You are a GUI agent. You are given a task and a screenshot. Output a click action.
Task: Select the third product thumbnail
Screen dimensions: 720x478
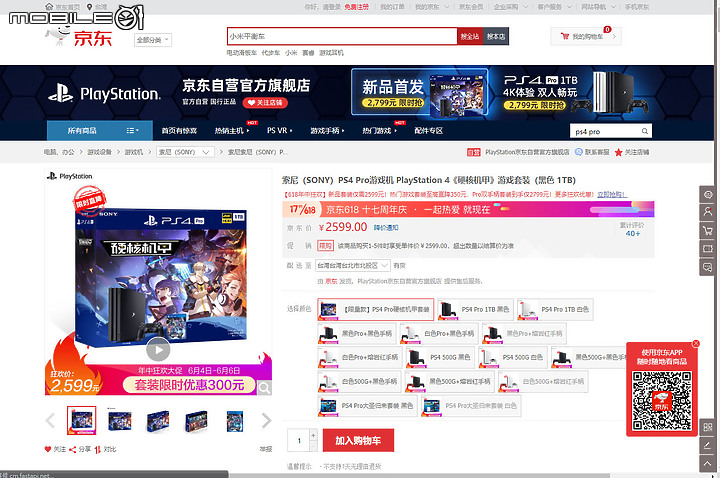[158, 420]
